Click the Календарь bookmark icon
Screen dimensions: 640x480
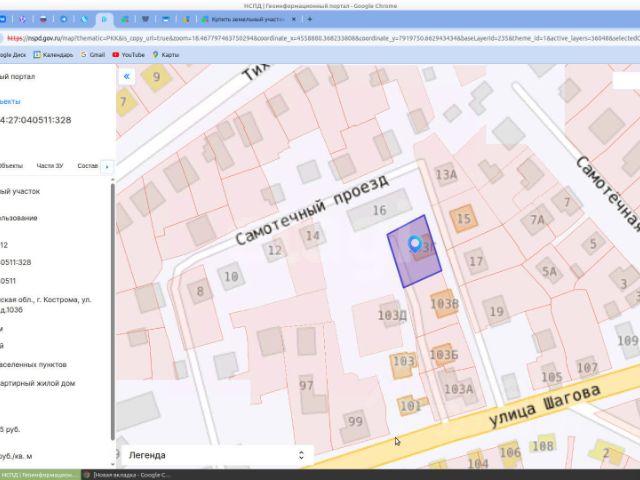point(37,55)
